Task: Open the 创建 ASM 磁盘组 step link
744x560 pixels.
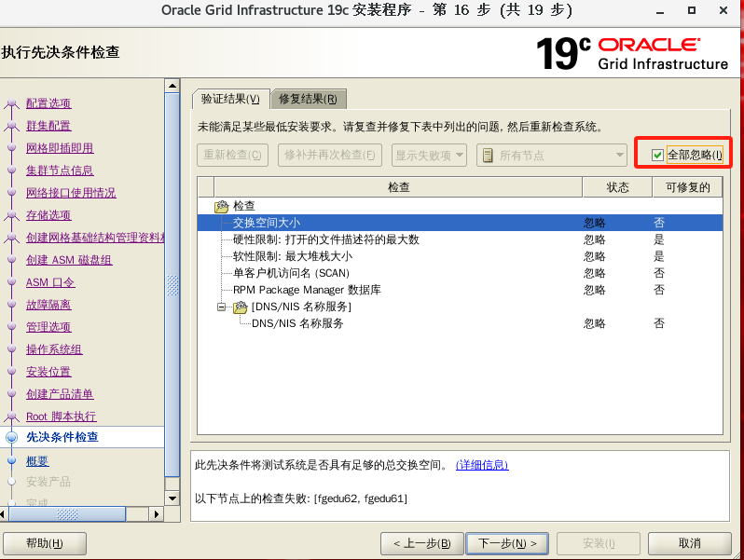Action: [69, 260]
